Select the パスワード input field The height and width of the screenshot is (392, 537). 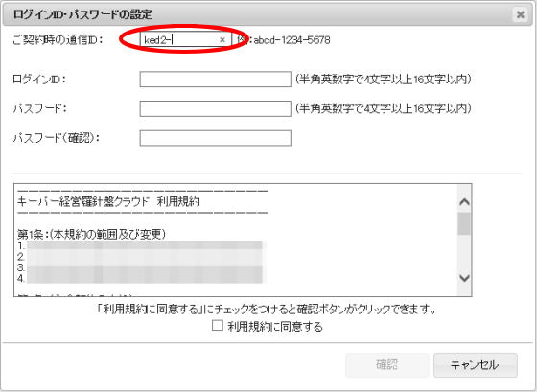[216, 108]
